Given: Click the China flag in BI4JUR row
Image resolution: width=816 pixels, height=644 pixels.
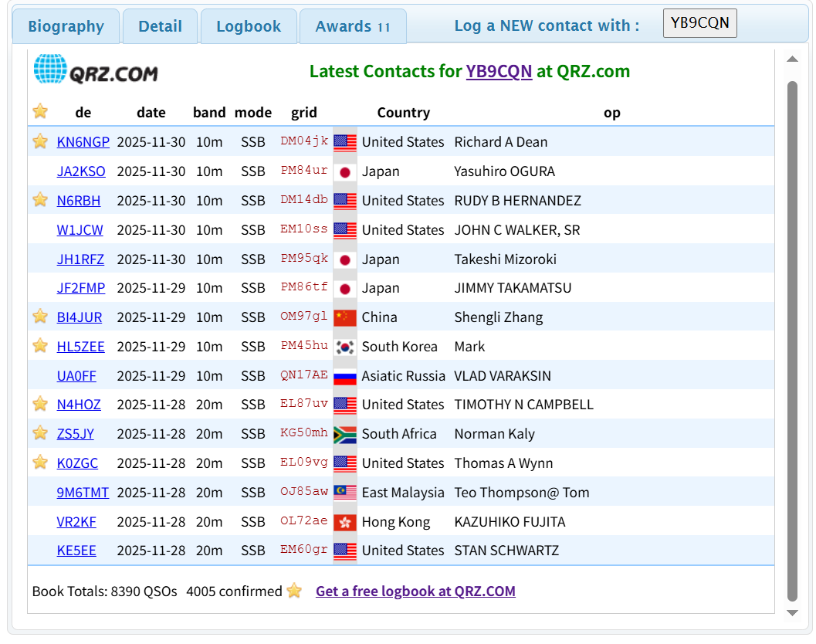Looking at the screenshot, I should coord(345,317).
